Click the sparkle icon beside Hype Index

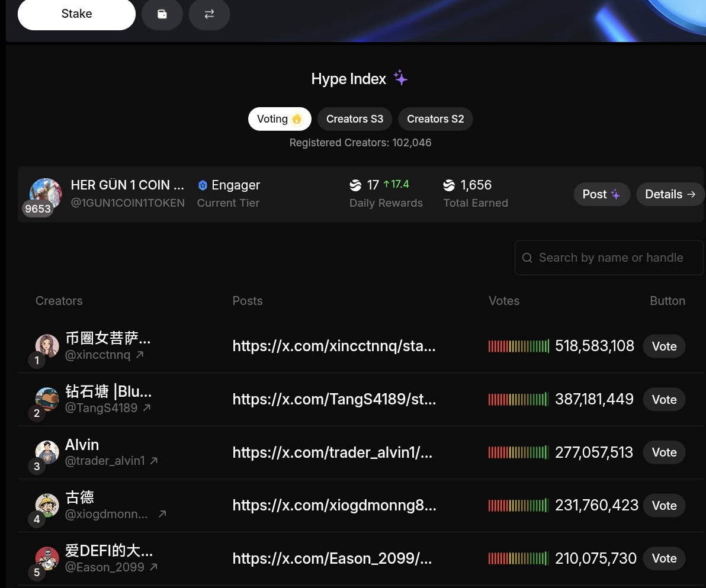400,77
